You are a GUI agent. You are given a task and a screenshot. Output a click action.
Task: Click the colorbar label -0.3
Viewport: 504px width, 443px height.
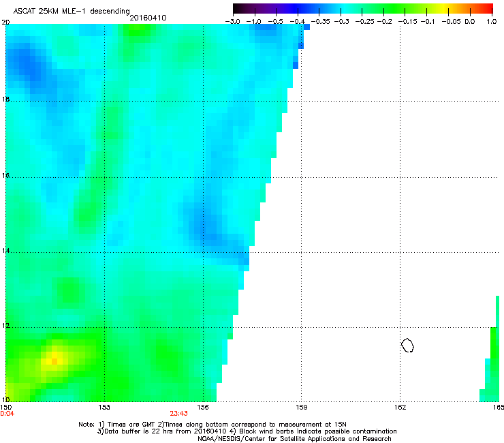click(x=341, y=22)
